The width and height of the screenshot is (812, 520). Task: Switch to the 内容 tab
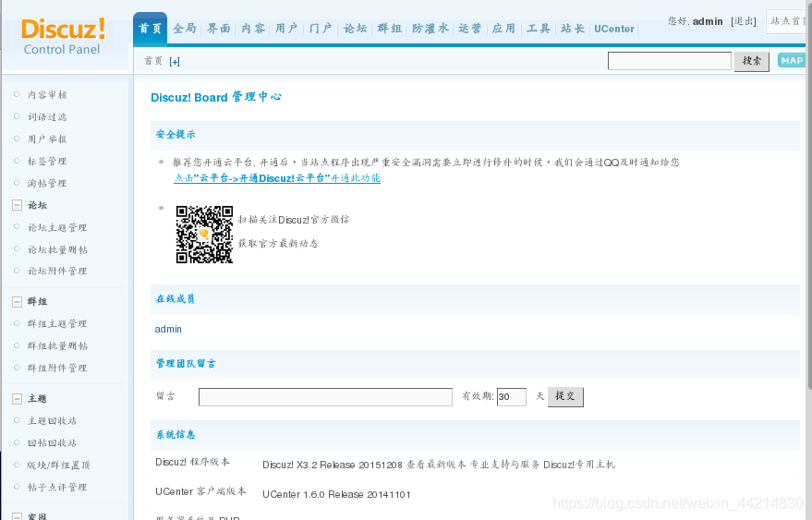pos(253,29)
